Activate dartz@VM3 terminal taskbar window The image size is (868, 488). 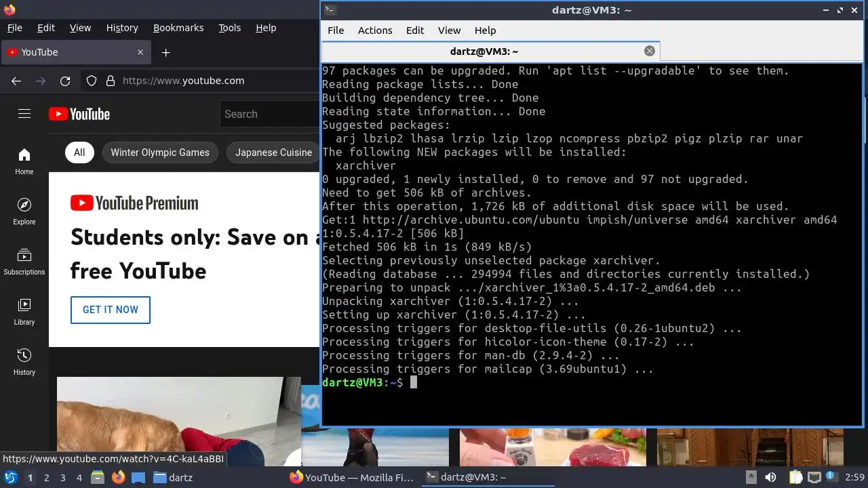(x=487, y=477)
